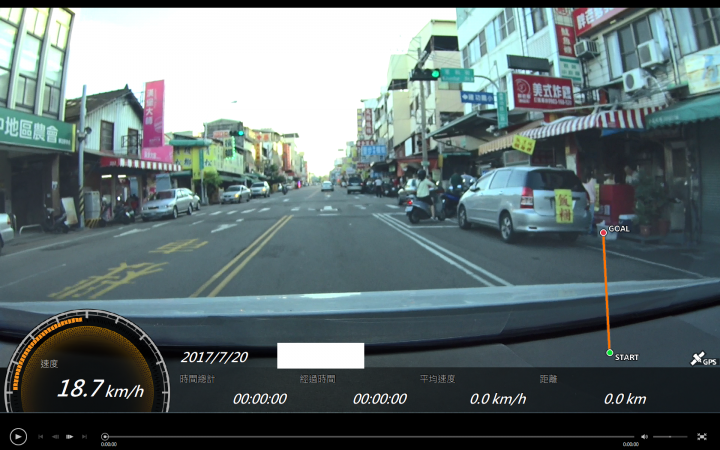The width and height of the screenshot is (720, 450).
Task: Click the green START route marker
Action: coord(609,353)
